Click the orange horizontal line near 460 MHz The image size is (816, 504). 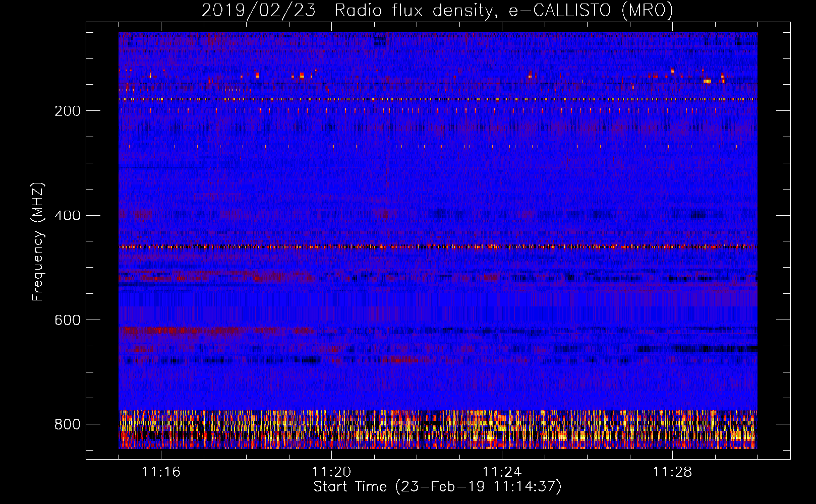pos(438,247)
